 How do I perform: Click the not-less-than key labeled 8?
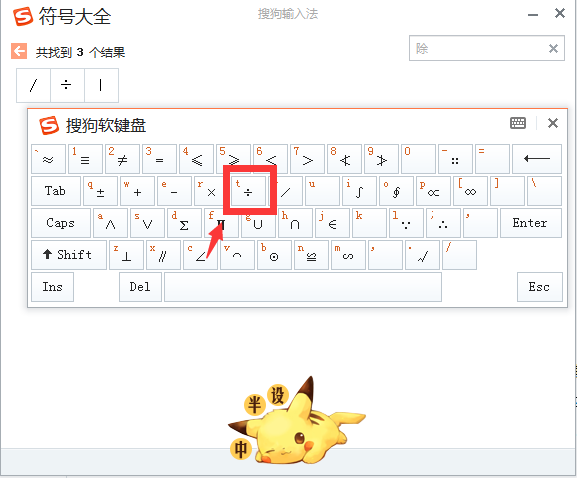[344, 159]
